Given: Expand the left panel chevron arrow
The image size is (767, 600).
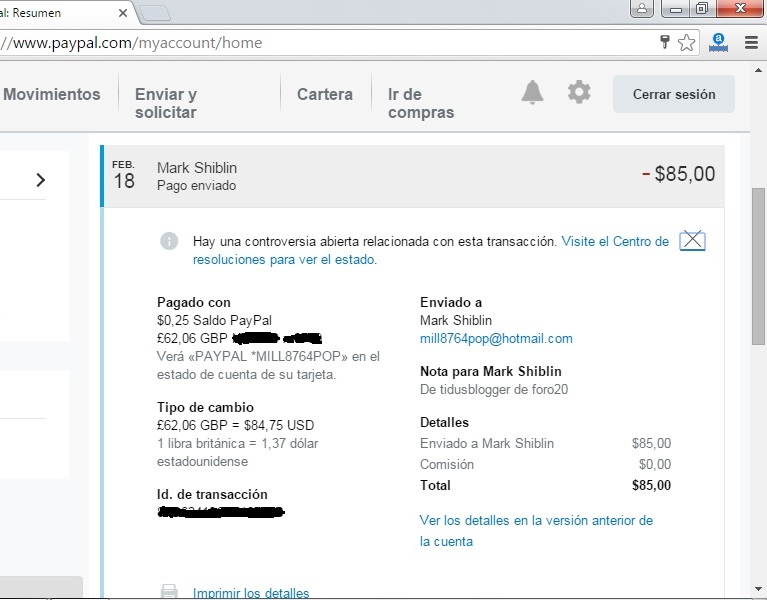Looking at the screenshot, I should 40,180.
